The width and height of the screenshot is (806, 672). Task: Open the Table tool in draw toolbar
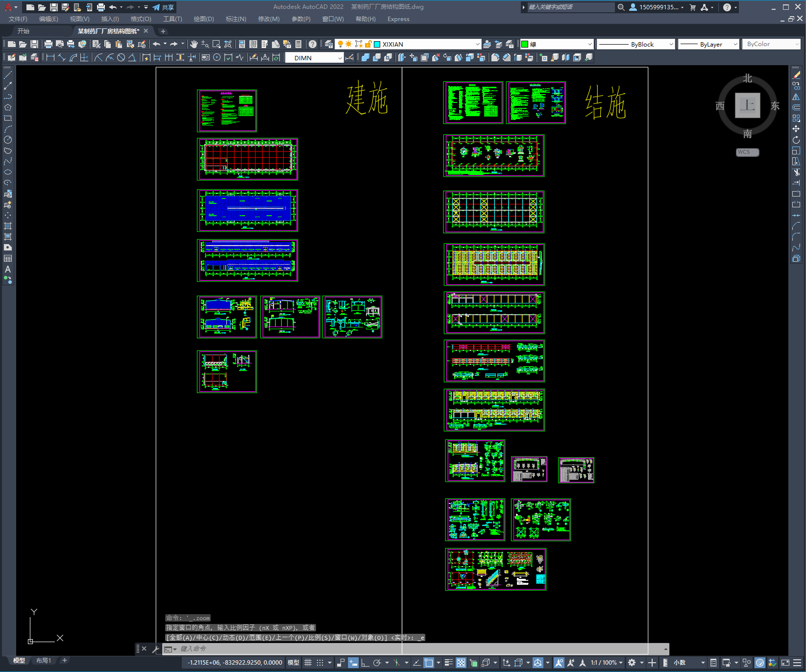pos(8,258)
